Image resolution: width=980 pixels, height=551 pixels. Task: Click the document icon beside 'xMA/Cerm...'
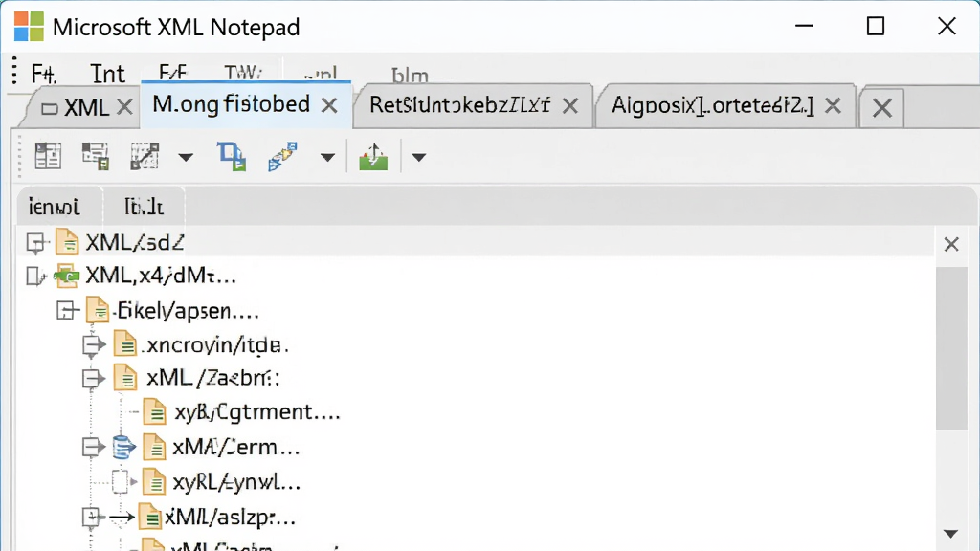pos(154,447)
